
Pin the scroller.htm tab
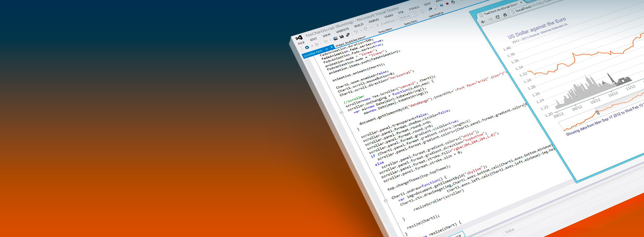click(327, 49)
